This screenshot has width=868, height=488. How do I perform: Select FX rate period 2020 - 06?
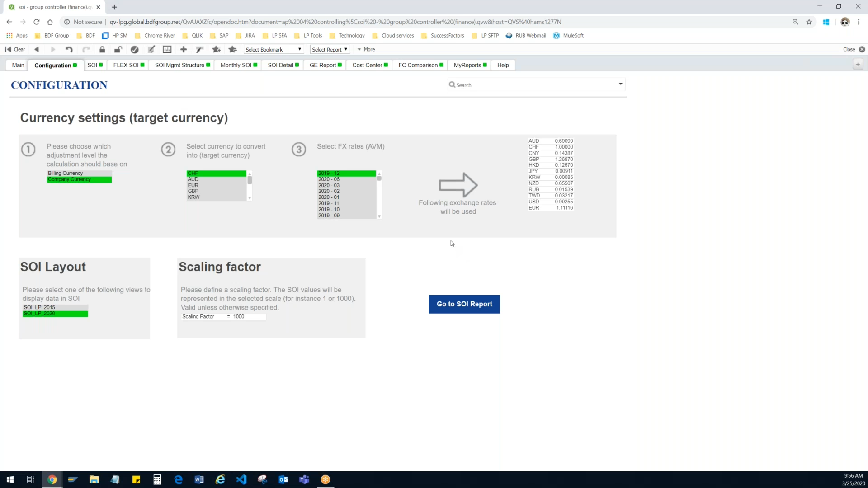(x=346, y=179)
